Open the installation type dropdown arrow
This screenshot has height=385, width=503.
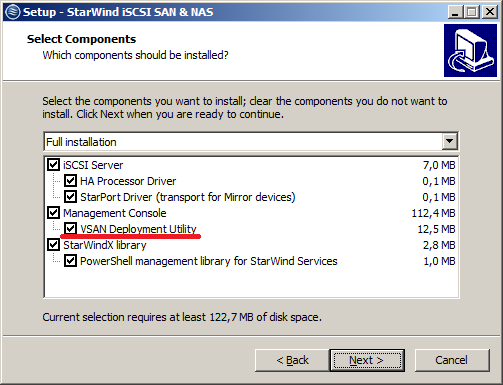click(x=449, y=142)
